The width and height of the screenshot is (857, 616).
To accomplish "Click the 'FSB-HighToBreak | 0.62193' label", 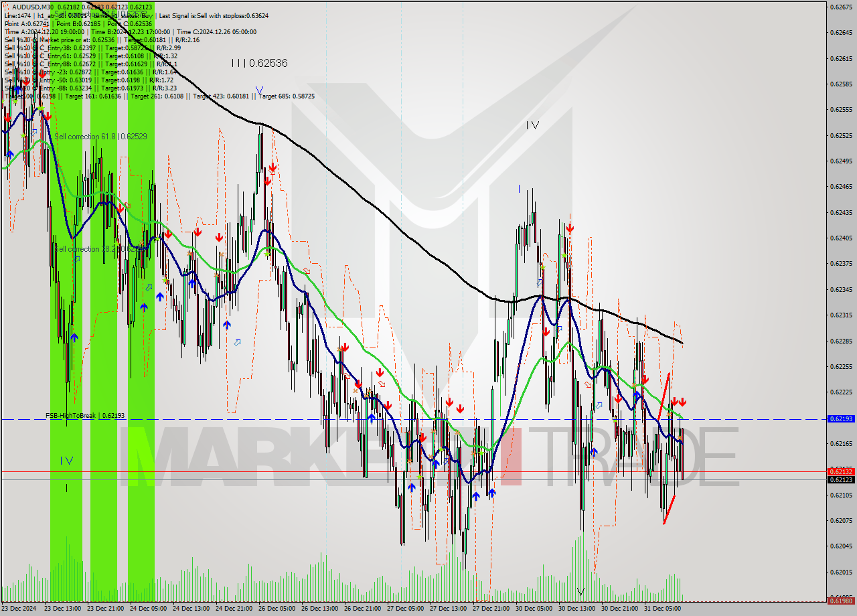I will [x=85, y=416].
